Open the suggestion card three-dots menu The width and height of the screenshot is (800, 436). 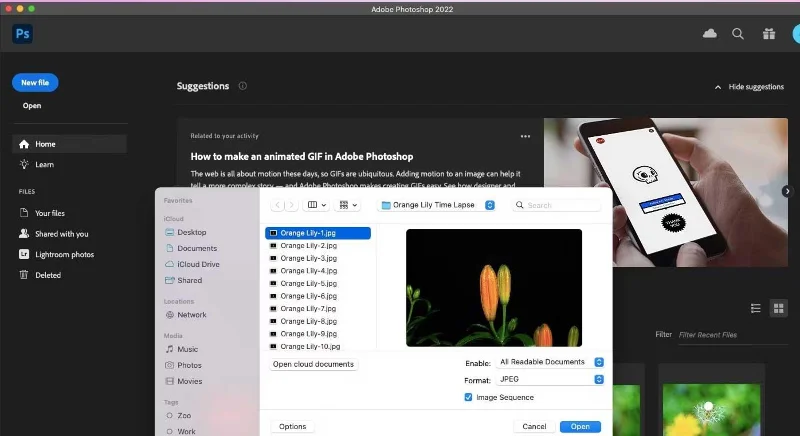point(526,136)
